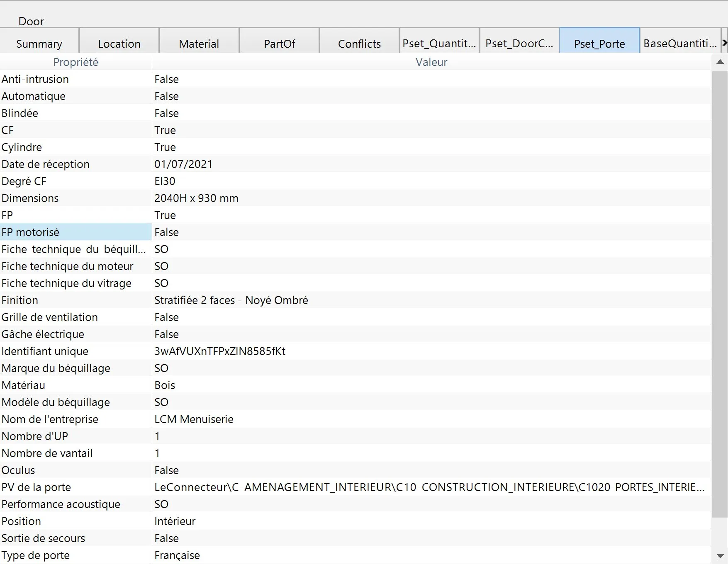
Task: Select the Nombre d'UP property
Action: click(76, 436)
